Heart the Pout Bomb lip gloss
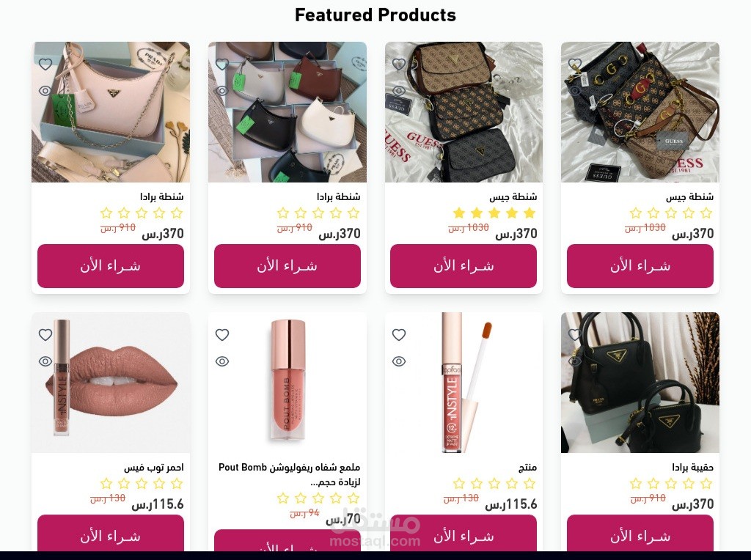751x560 pixels. click(x=222, y=334)
